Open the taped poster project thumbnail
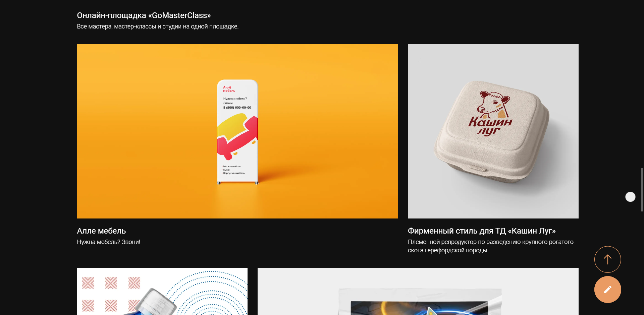The height and width of the screenshot is (315, 644). 418,292
